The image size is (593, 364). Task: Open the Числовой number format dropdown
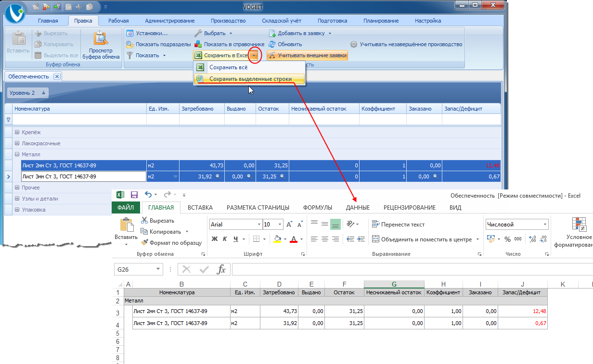(x=545, y=224)
